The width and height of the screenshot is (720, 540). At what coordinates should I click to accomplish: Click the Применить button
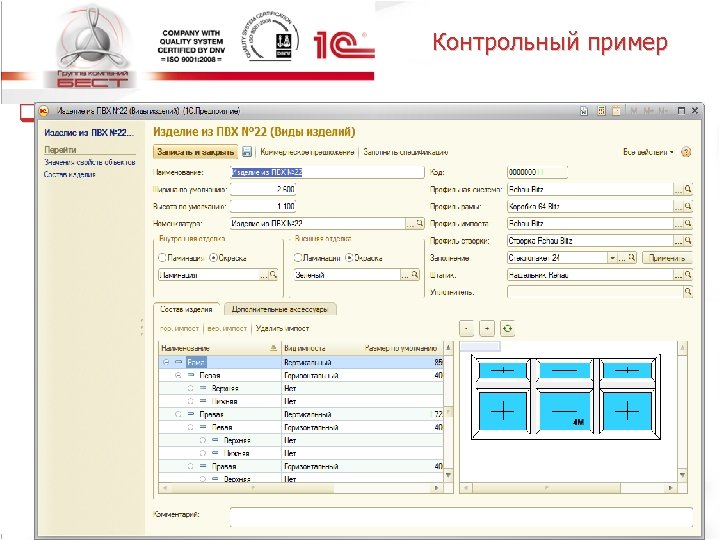[x=666, y=258]
